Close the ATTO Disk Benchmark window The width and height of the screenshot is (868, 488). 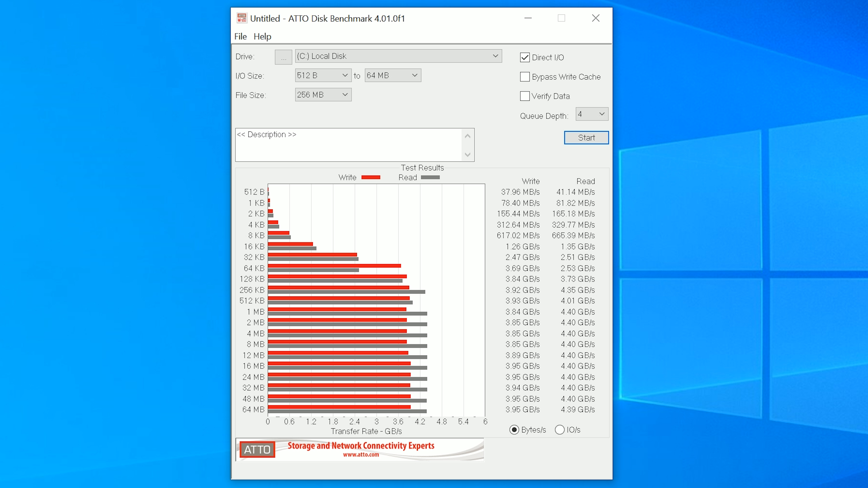click(x=596, y=18)
